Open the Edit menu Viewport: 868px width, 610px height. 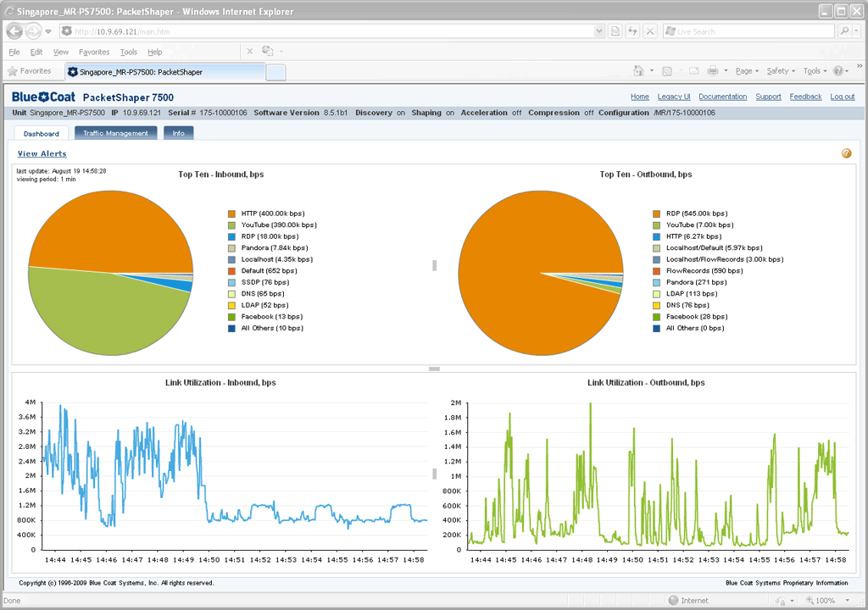click(x=36, y=52)
